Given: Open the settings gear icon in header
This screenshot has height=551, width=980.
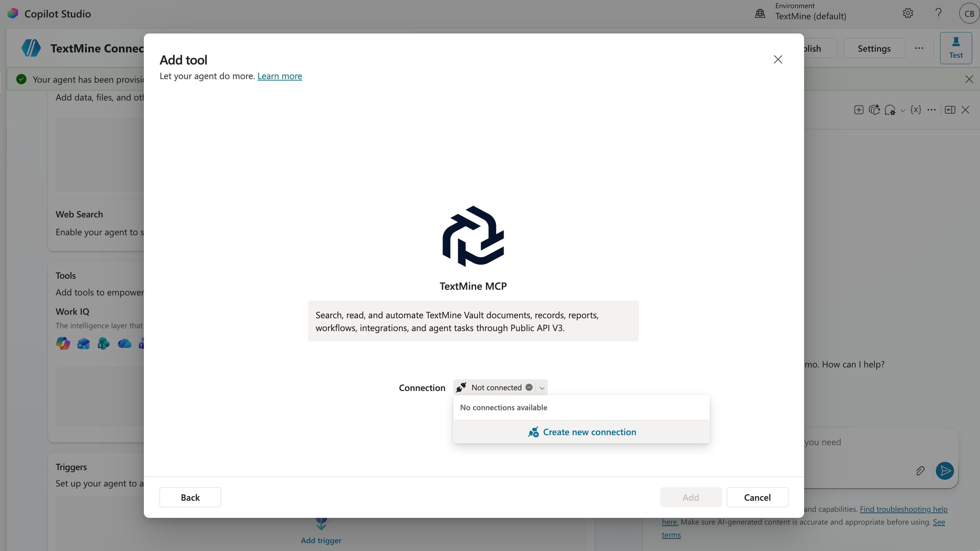Looking at the screenshot, I should point(908,13).
